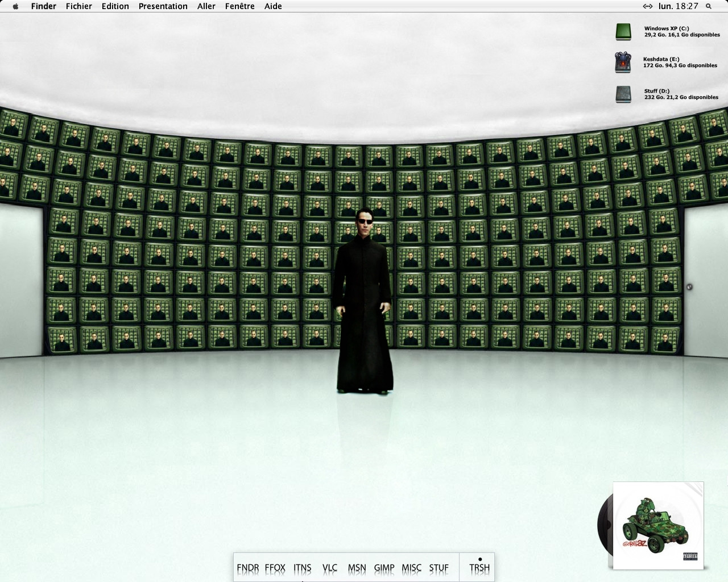The height and width of the screenshot is (582, 728).
Task: Click the network arrows status icon
Action: tap(648, 6)
